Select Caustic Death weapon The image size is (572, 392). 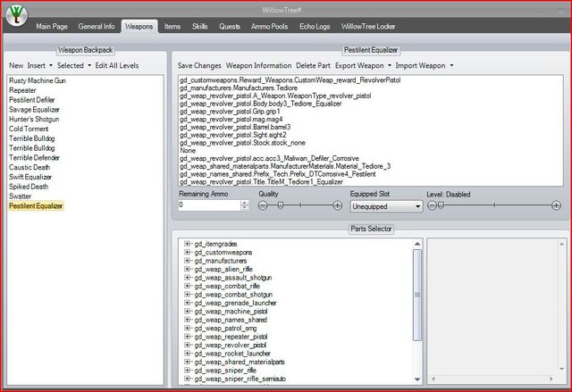pos(29,167)
